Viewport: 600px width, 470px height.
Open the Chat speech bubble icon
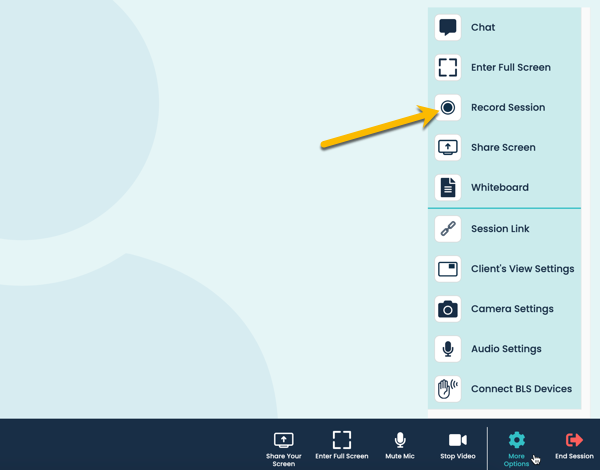(448, 27)
